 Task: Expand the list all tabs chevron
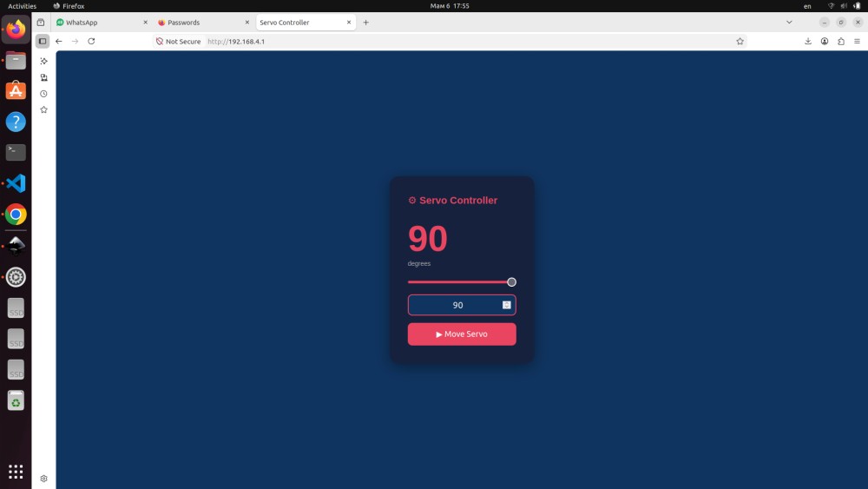789,23
